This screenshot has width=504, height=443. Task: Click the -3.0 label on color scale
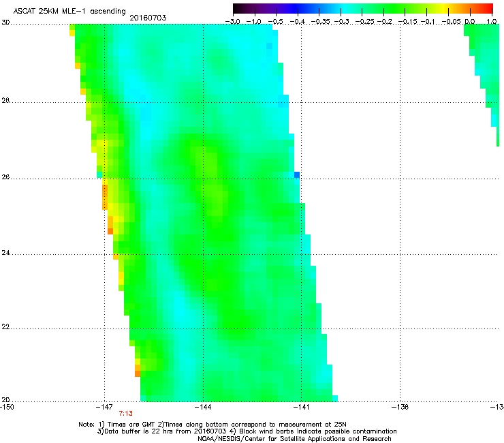pyautogui.click(x=232, y=22)
